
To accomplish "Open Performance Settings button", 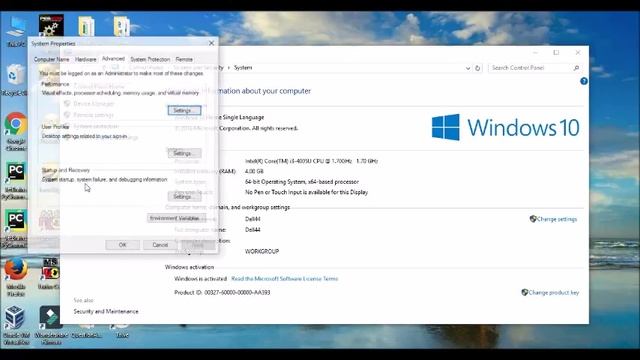I will (184, 111).
